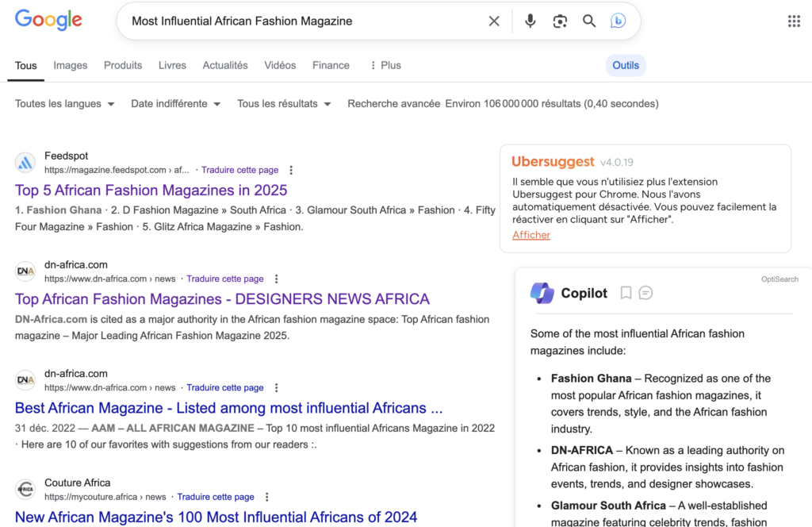This screenshot has height=527, width=812.
Task: Click the favicon beside the Best African Magazine result
Action: click(25, 380)
